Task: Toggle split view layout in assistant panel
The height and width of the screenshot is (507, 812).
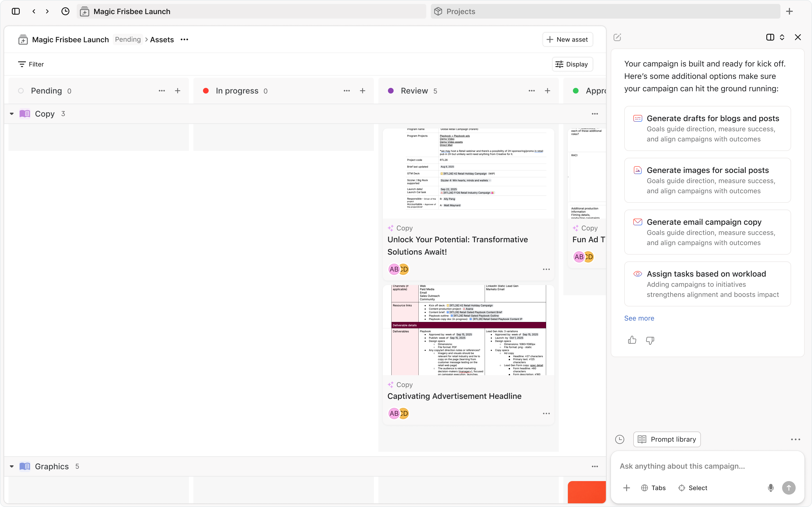Action: [x=770, y=37]
